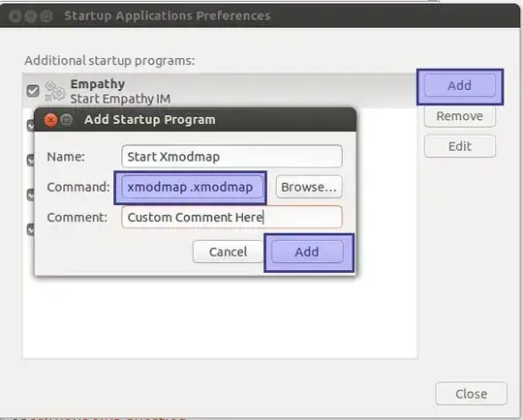This screenshot has width=523, height=420.
Task: Click the Startup Applications Preferences title text
Action: (168, 15)
